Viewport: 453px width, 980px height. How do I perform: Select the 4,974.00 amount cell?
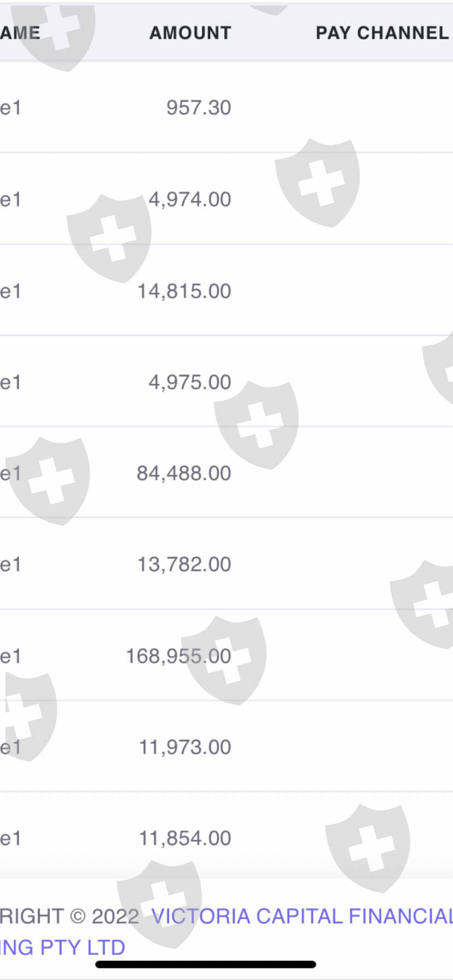tap(190, 200)
